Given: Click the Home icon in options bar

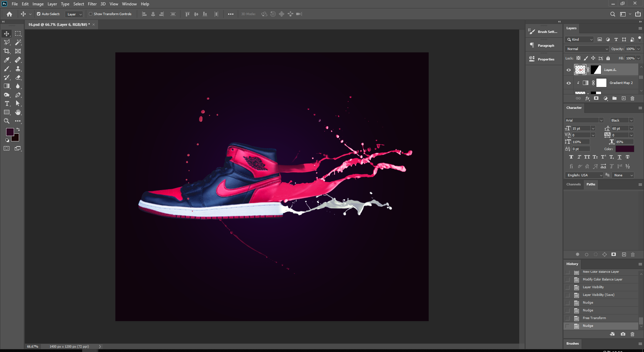Looking at the screenshot, I should [9, 14].
